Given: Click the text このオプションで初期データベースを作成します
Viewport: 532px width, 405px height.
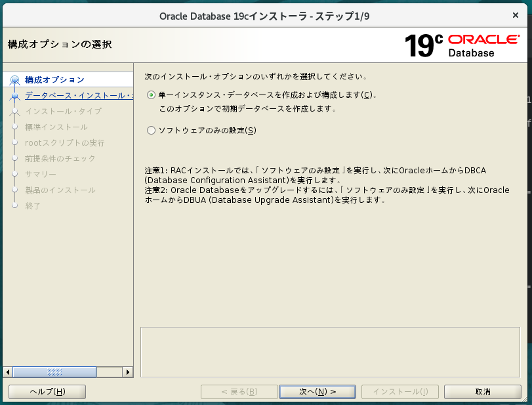Looking at the screenshot, I should tap(248, 109).
